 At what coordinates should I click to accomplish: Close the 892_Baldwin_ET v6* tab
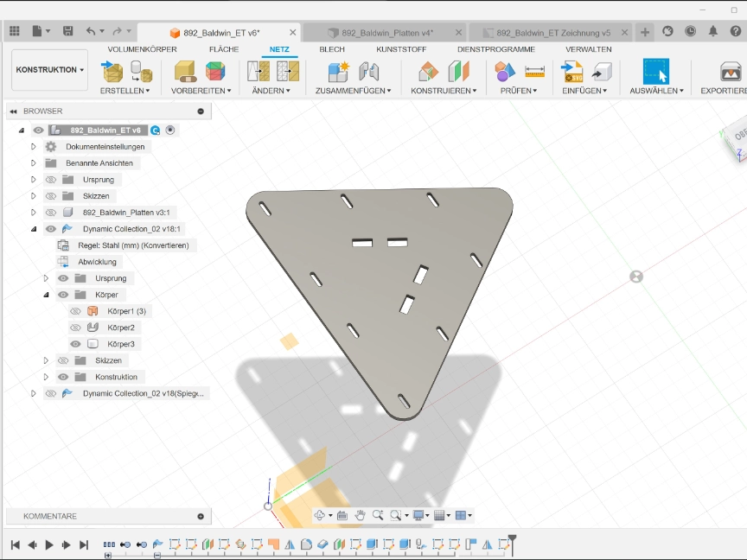click(292, 32)
